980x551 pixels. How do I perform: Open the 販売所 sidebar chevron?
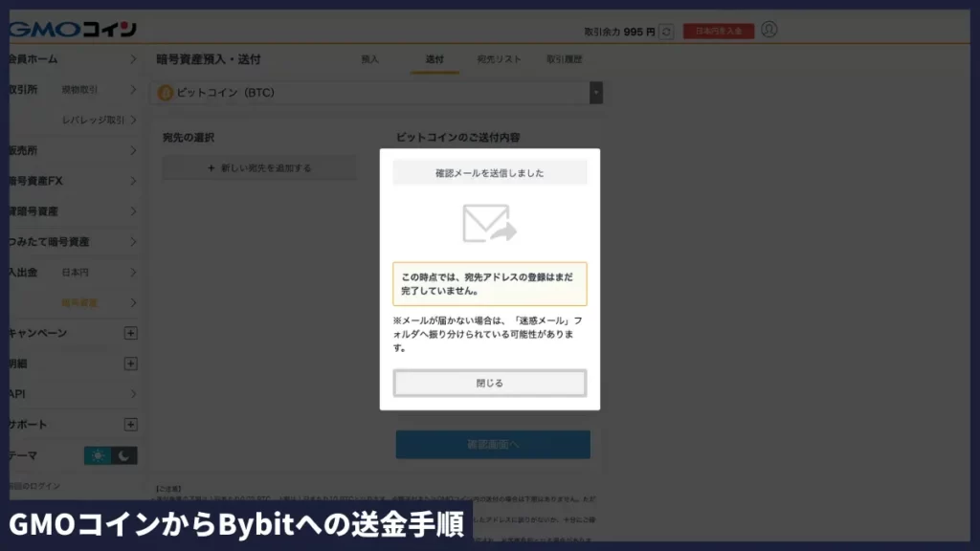point(132,150)
